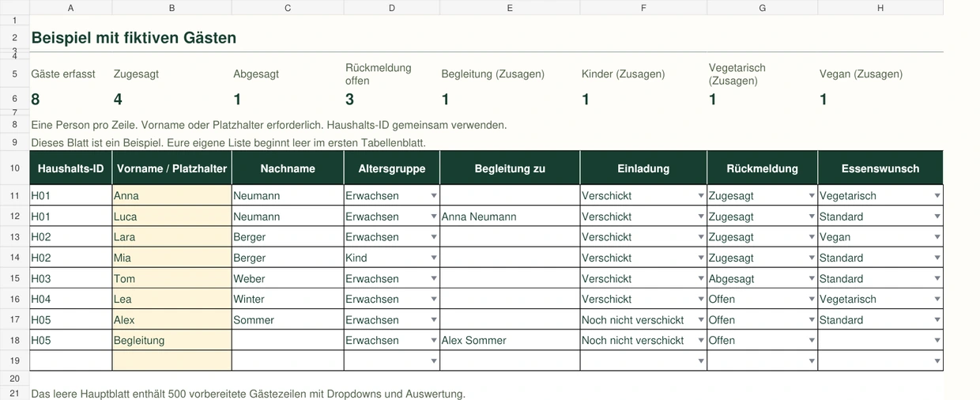Select the Winter surname cell
Image resolution: width=980 pixels, height=400 pixels.
pyautogui.click(x=288, y=299)
